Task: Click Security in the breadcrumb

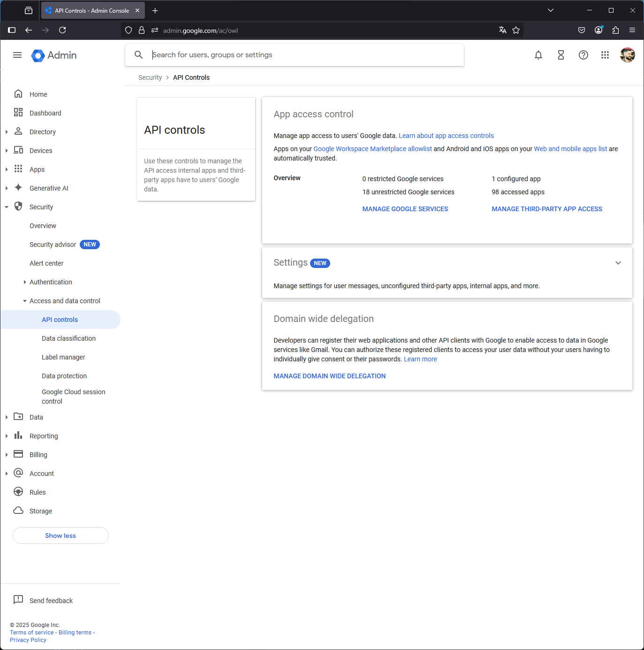Action: coord(150,77)
